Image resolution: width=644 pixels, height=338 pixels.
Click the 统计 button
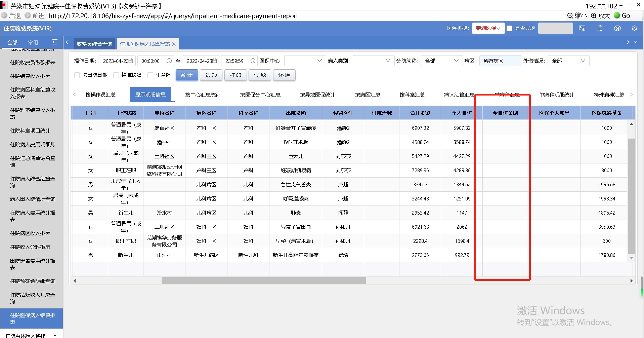pos(186,75)
